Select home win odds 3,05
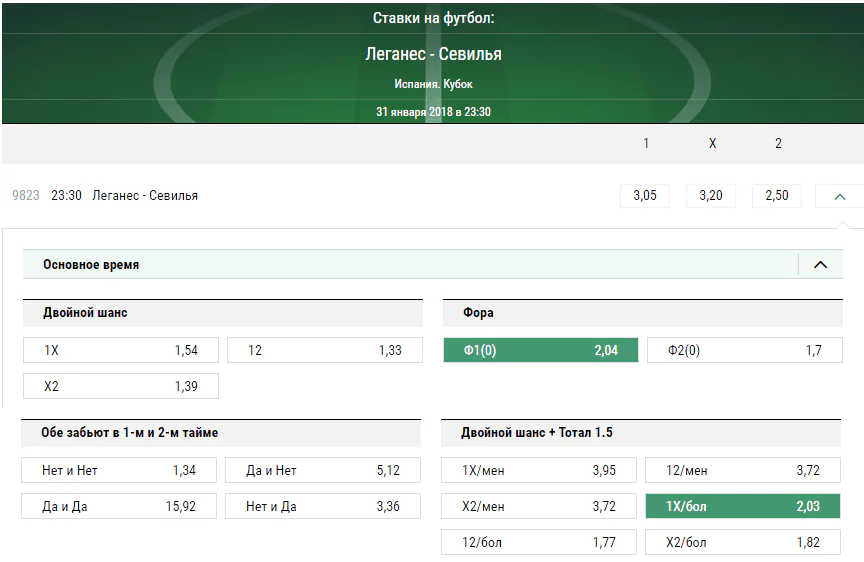Viewport: 864px width, 562px height. coord(645,196)
